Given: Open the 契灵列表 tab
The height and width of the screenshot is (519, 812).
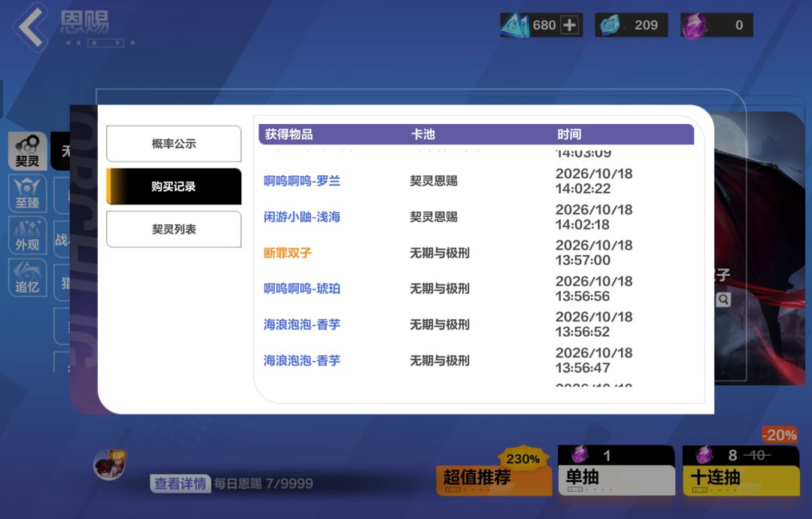Looking at the screenshot, I should 174,229.
